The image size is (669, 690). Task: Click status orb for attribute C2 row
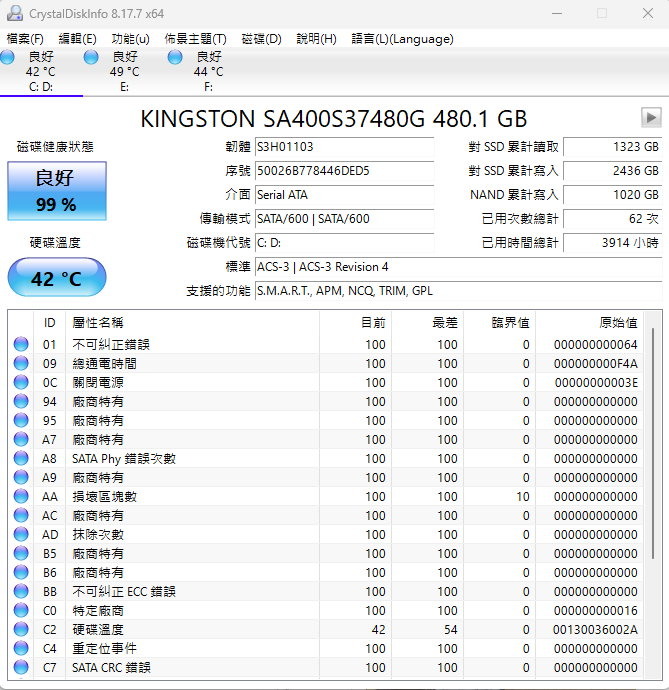point(21,629)
